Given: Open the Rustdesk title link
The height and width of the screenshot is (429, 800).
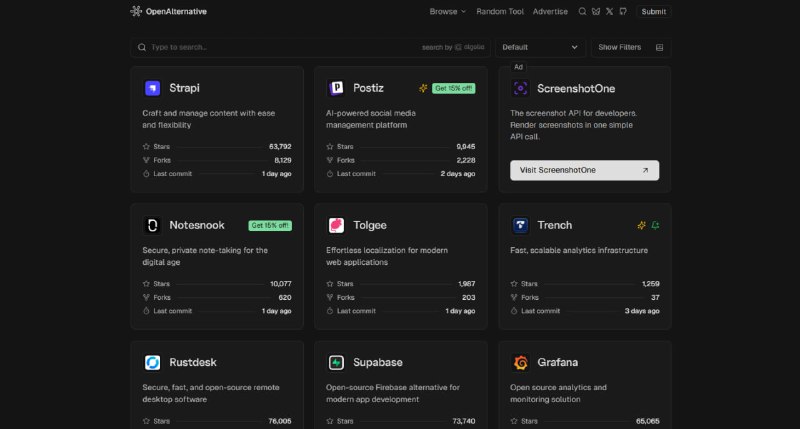Looking at the screenshot, I should click(193, 362).
